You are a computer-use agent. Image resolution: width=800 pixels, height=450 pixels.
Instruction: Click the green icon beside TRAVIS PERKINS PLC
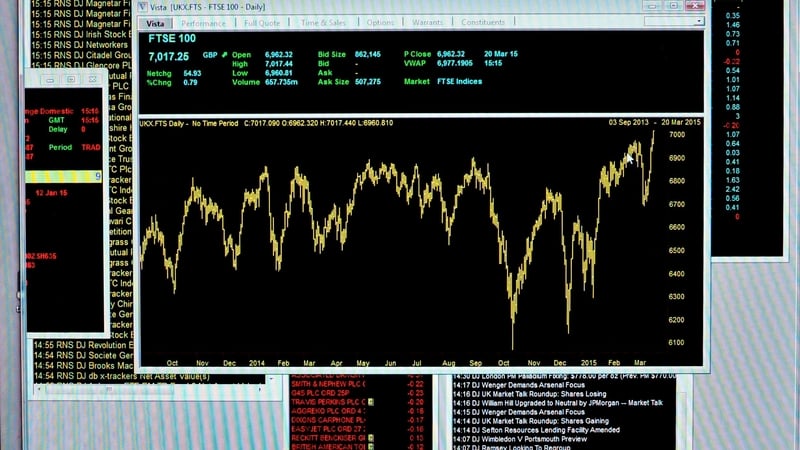tap(371, 402)
